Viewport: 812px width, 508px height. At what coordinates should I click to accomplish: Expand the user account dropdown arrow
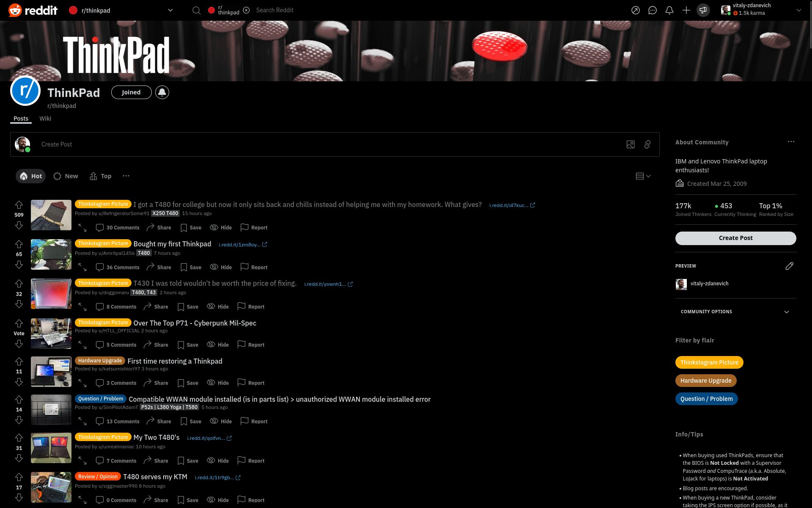click(x=801, y=9)
